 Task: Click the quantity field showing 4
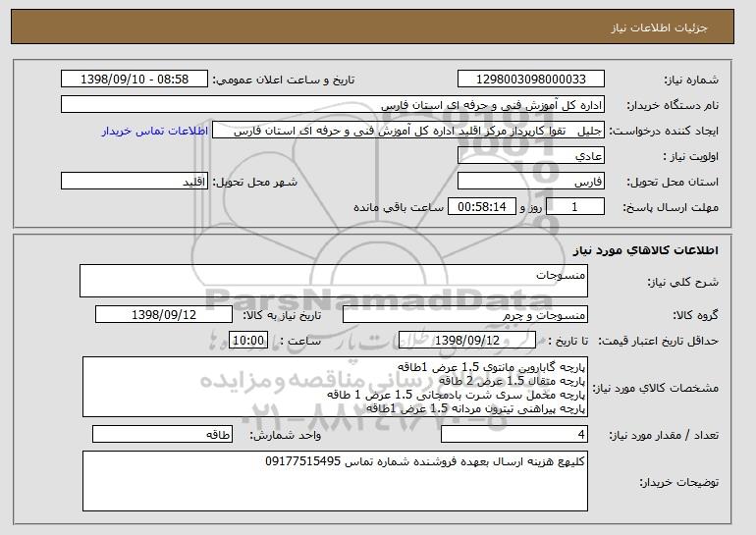pos(514,435)
